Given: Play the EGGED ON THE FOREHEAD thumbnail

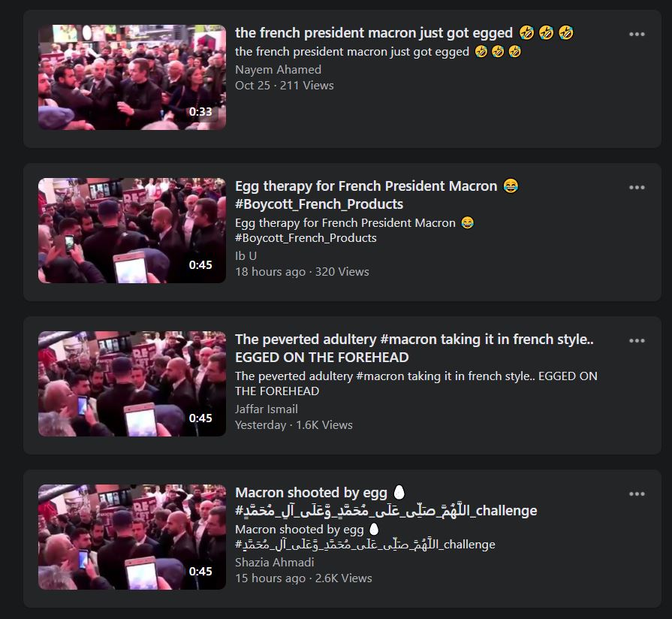Looking at the screenshot, I should click(x=132, y=384).
